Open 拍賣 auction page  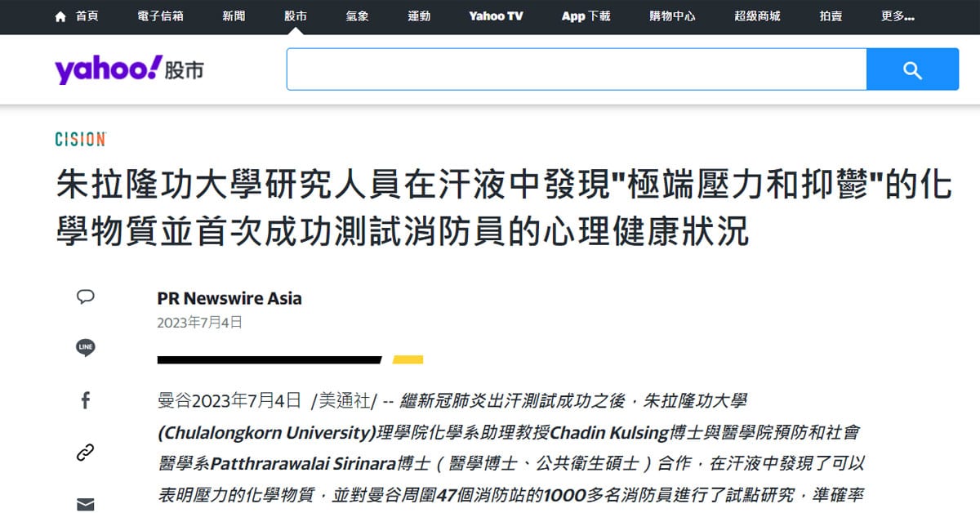click(x=831, y=16)
